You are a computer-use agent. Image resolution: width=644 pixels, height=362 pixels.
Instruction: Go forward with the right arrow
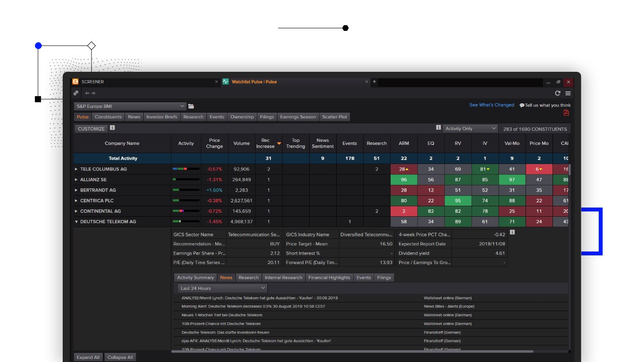[93, 93]
